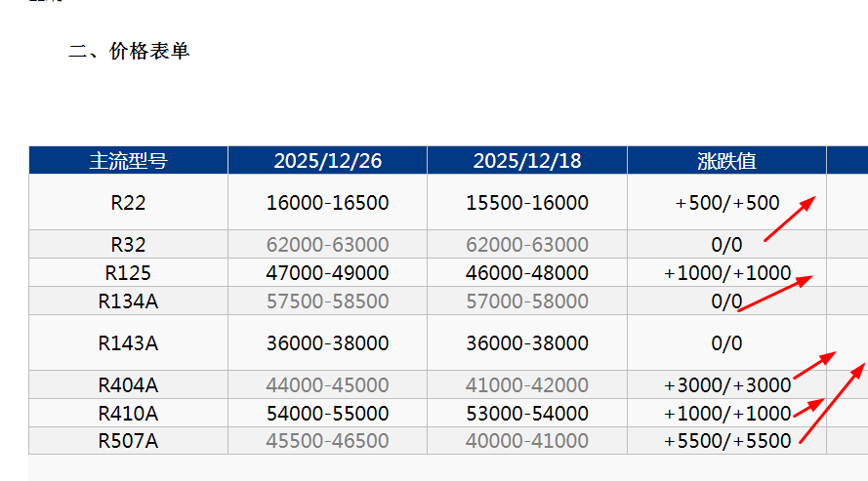Viewport: 868px width, 481px height.
Task: Click the long red arrow from R507A change
Action: (833, 403)
